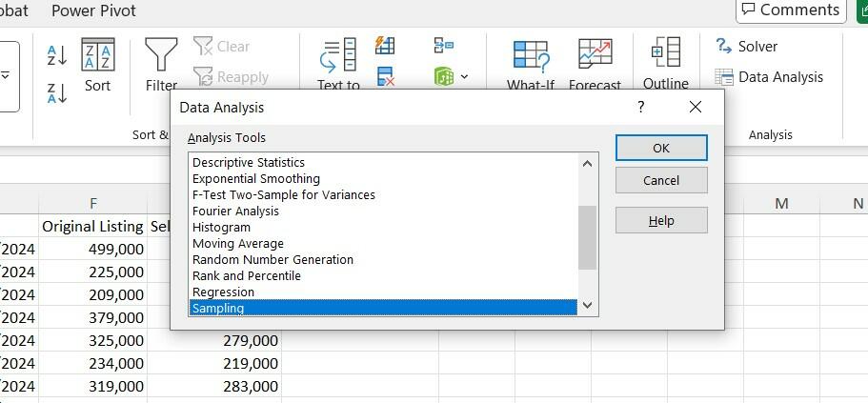Click the Forecast Sheet icon
This screenshot has width=868, height=403.
[595, 65]
